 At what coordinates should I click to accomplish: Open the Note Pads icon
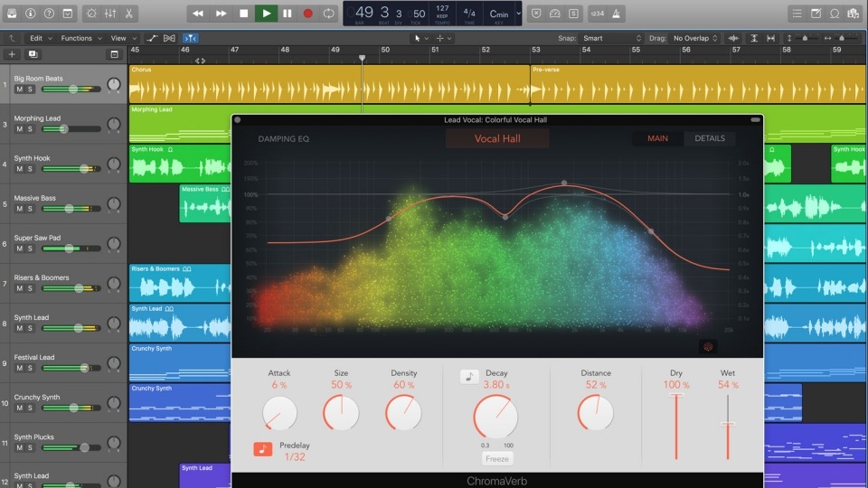[x=816, y=14]
